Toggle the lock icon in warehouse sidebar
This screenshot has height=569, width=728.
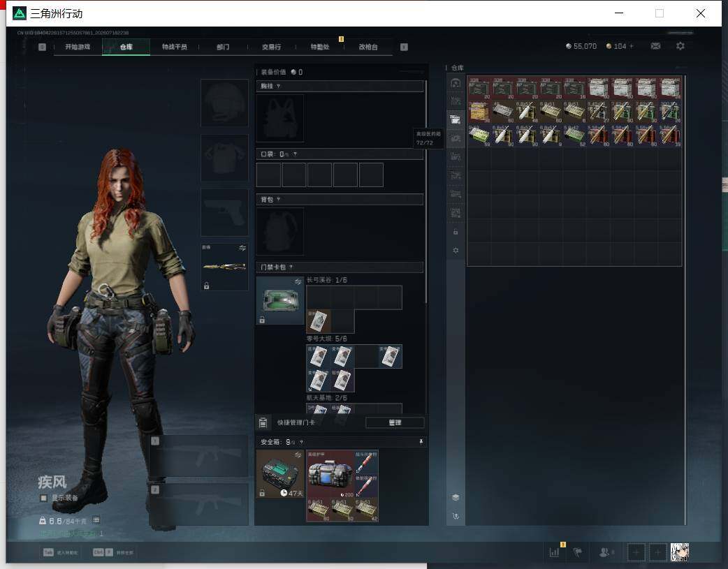click(456, 232)
